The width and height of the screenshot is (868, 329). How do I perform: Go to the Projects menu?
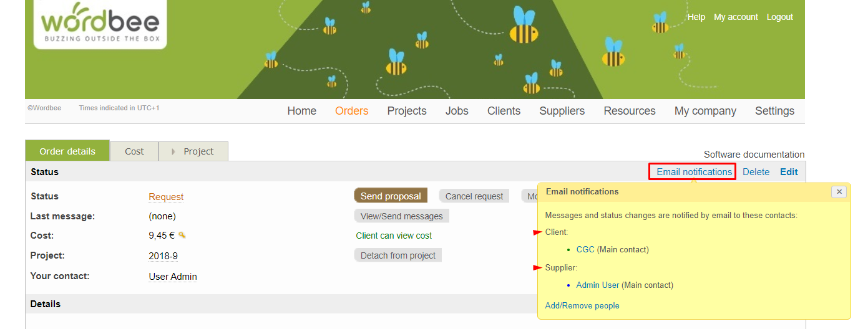click(407, 111)
